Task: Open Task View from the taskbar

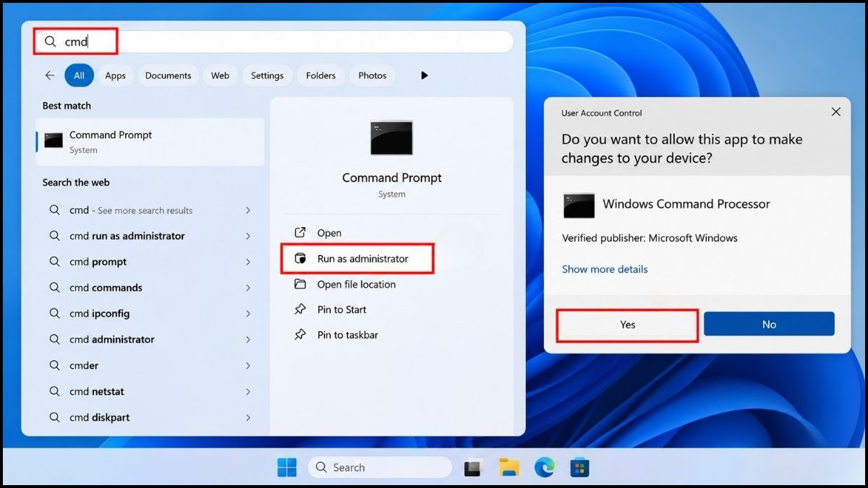Action: pos(474,468)
